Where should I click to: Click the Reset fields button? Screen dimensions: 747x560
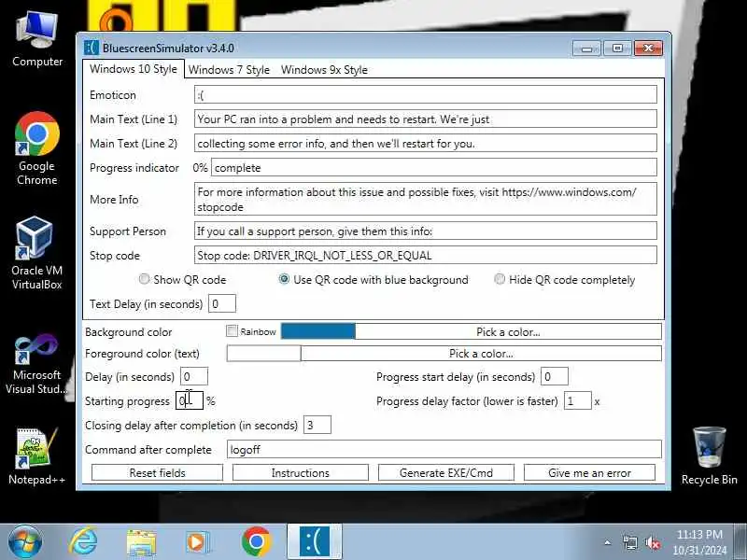point(157,473)
